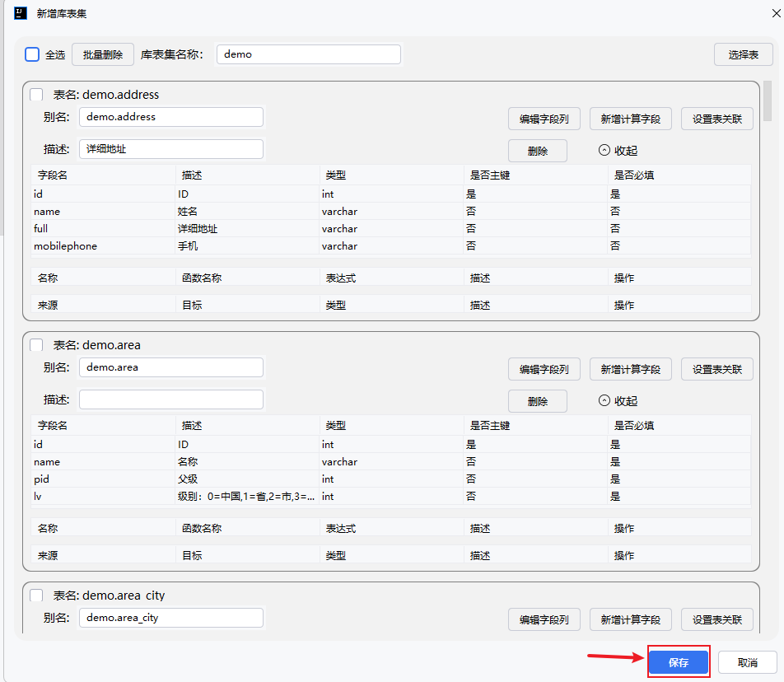Viewport: 784px width, 682px height.
Task: Click 编辑字段列 for demo.area
Action: coord(544,370)
